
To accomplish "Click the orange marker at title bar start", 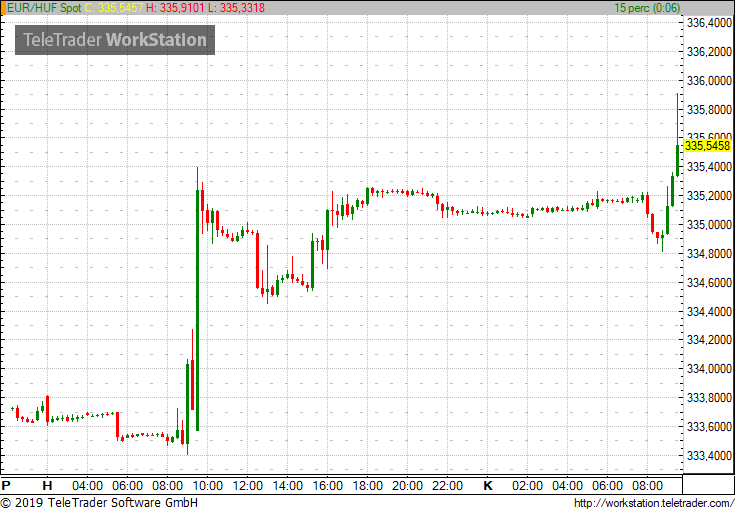I will click(x=3, y=8).
